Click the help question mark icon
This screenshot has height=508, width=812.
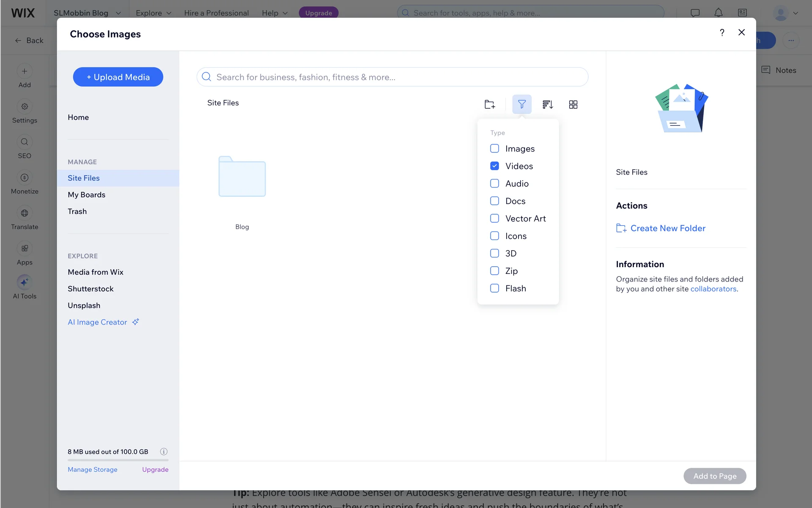(722, 33)
